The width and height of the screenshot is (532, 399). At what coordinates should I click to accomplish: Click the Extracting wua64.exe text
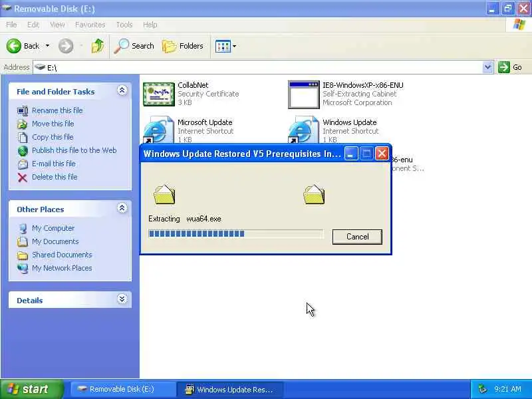[x=185, y=219]
